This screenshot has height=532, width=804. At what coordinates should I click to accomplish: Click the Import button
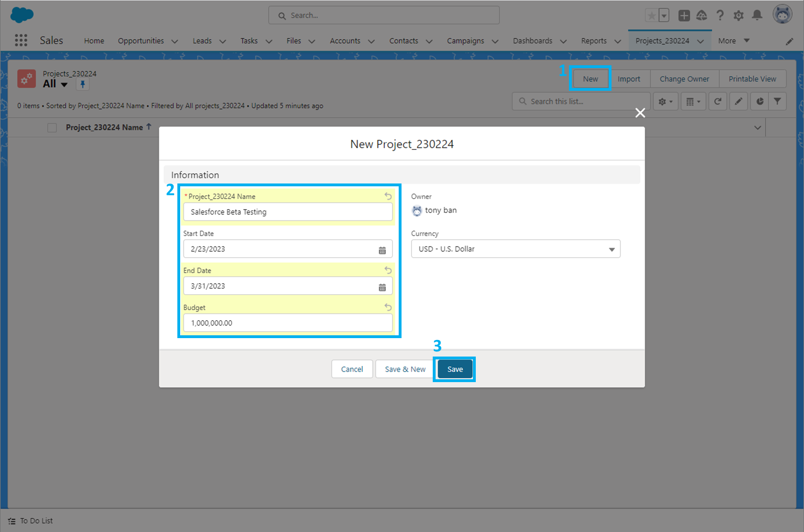point(629,78)
